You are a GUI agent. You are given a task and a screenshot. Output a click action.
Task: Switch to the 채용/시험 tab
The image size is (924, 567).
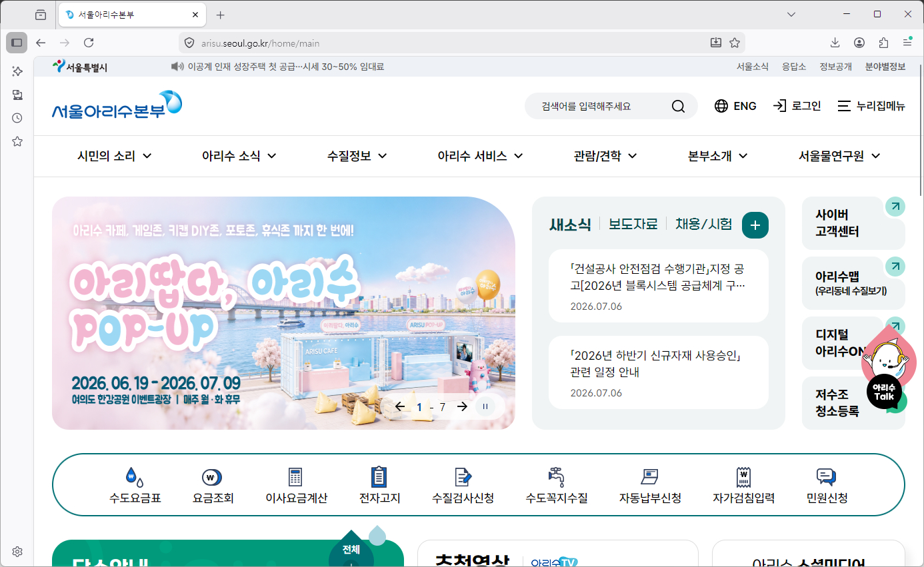coord(704,224)
